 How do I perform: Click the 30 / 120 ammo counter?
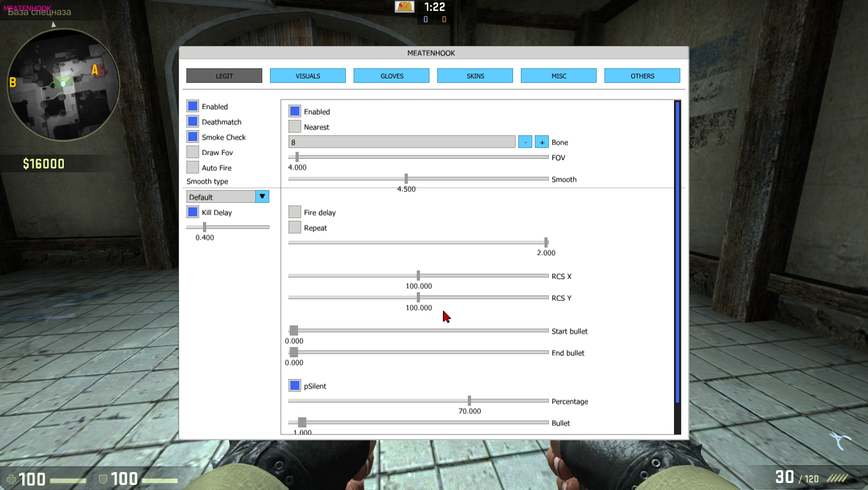tap(797, 477)
